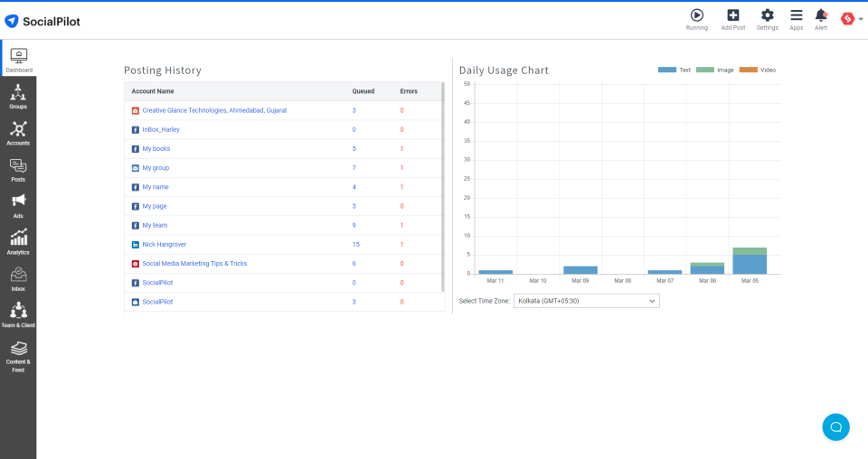The height and width of the screenshot is (459, 868).
Task: Go to Groups in sidebar
Action: click(18, 97)
